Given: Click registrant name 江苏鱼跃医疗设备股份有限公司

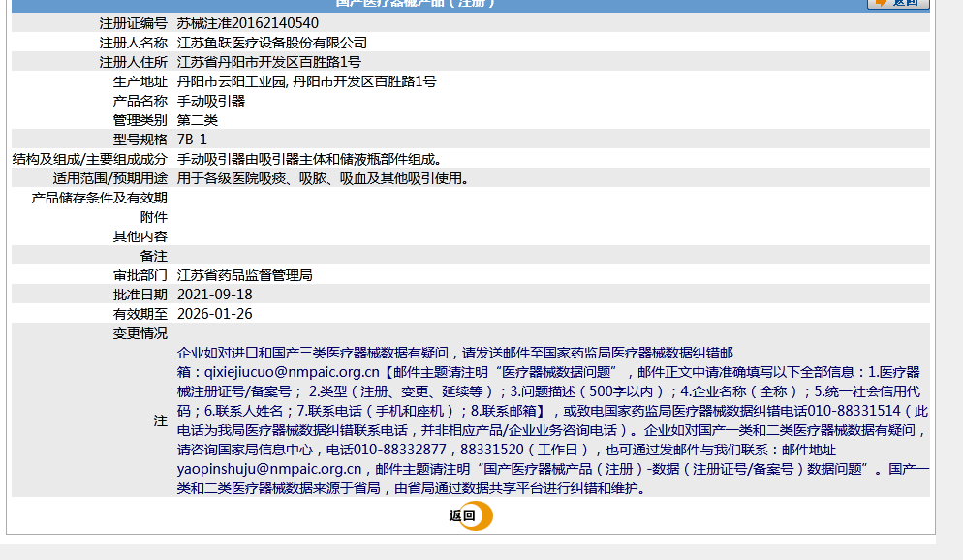Looking at the screenshot, I should coord(271,43).
